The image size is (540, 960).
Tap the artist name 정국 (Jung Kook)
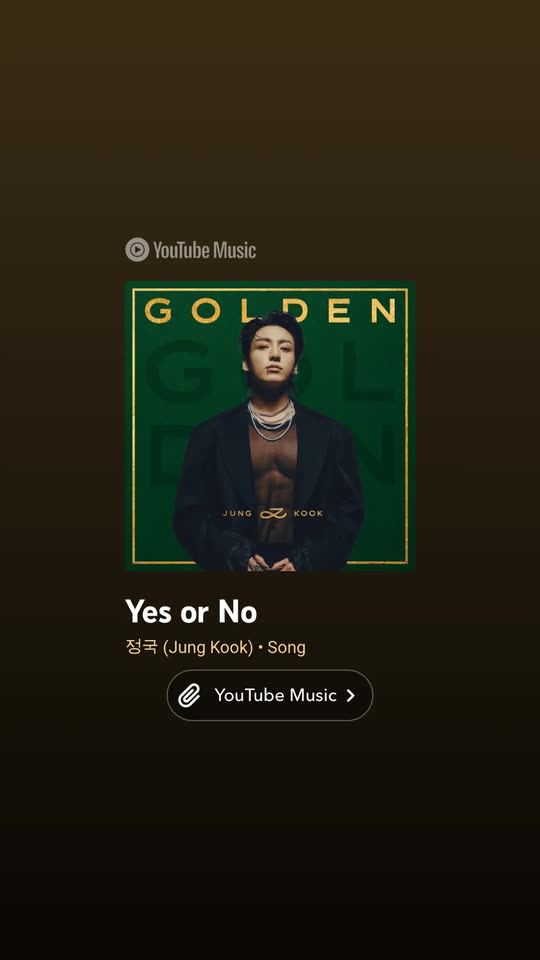click(189, 647)
